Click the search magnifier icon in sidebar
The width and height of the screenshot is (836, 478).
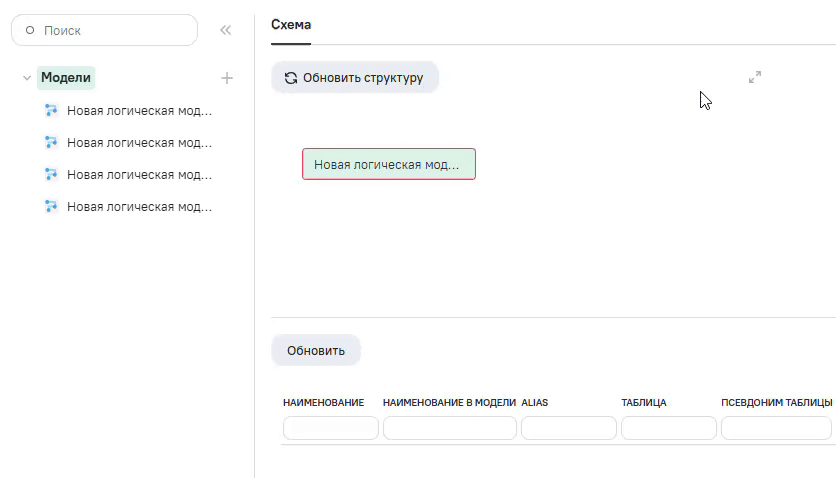click(x=30, y=30)
